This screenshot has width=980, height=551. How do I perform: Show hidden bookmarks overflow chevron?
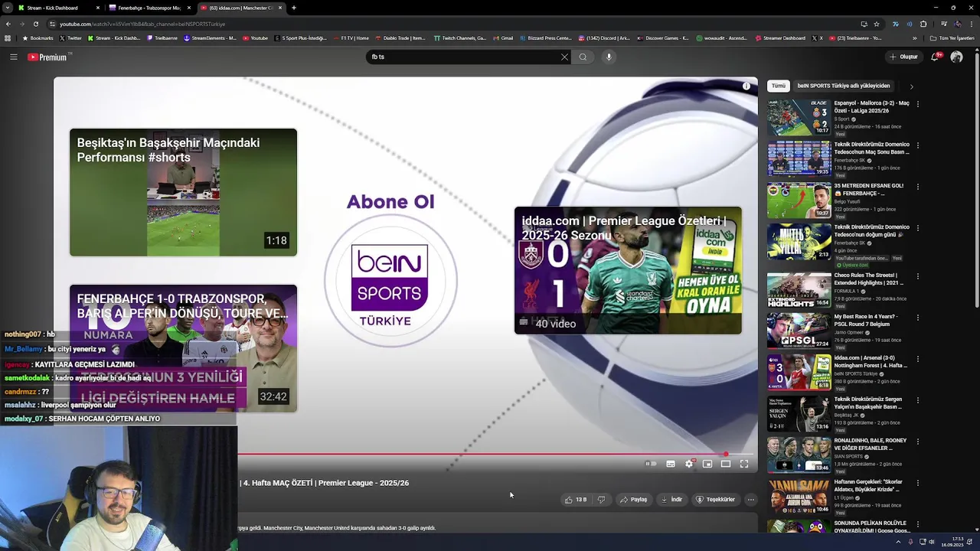tap(914, 38)
